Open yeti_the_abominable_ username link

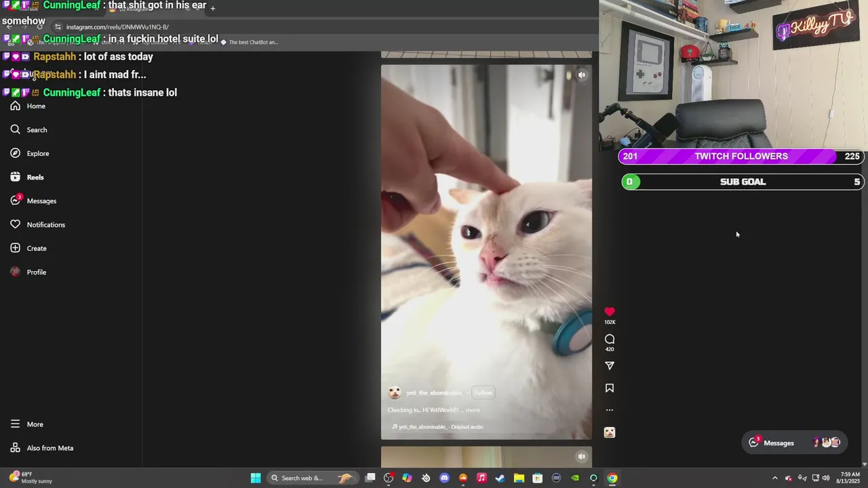point(434,392)
